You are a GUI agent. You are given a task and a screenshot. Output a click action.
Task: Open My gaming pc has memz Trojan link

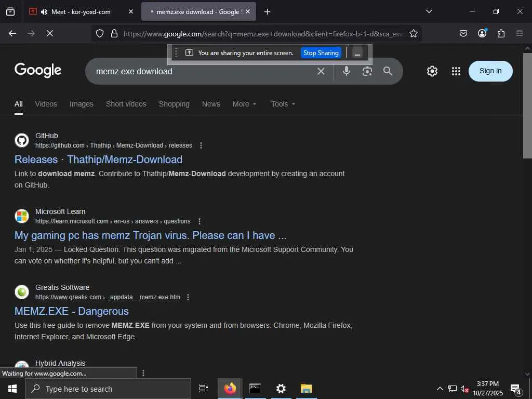coord(150,235)
